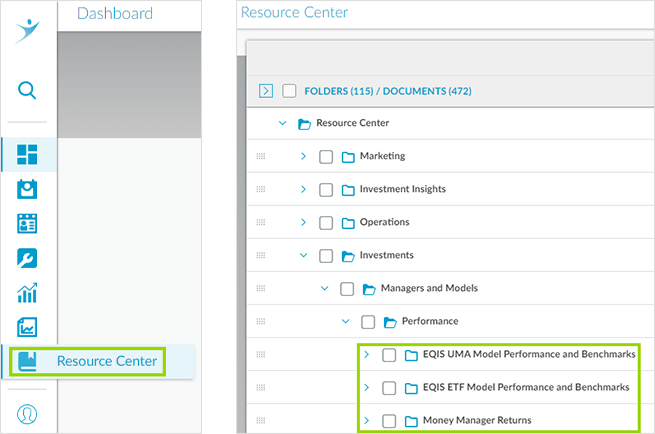Click the drag handle of Investments row
This screenshot has height=434, width=655.
tap(261, 255)
